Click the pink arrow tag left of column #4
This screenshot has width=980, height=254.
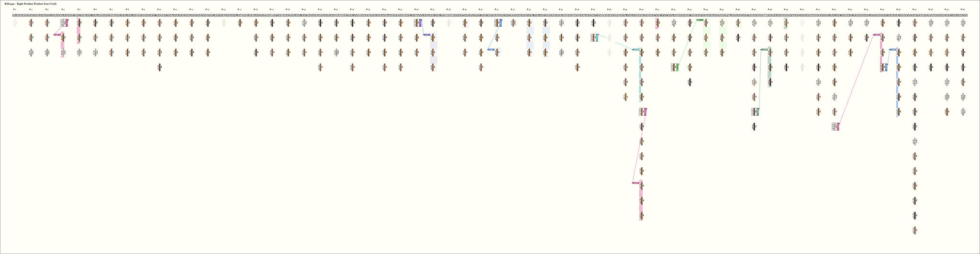click(x=57, y=34)
